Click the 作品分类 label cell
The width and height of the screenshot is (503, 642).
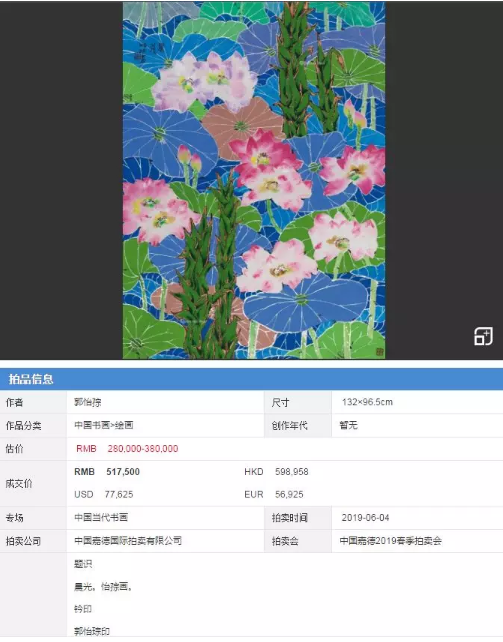33,426
